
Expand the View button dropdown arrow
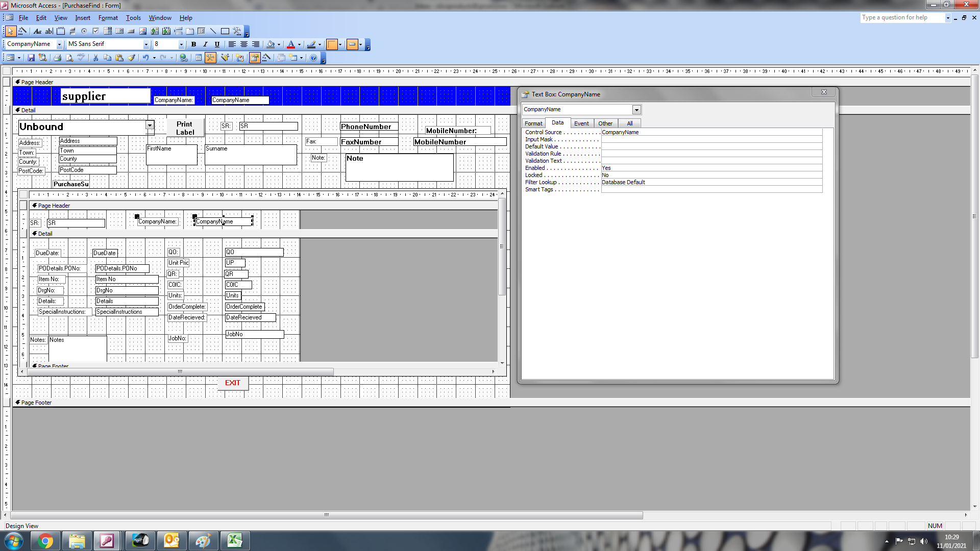[x=19, y=58]
